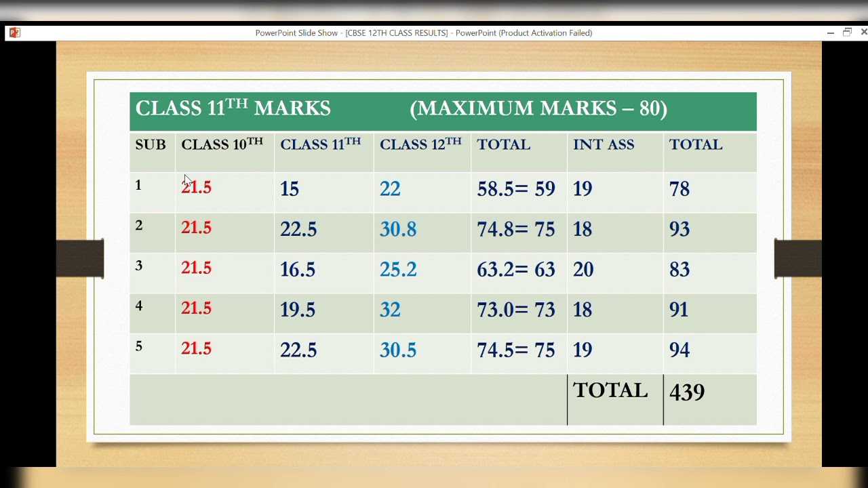The width and height of the screenshot is (868, 488).
Task: Click the 'CLASS 11TH' column header
Action: (321, 144)
